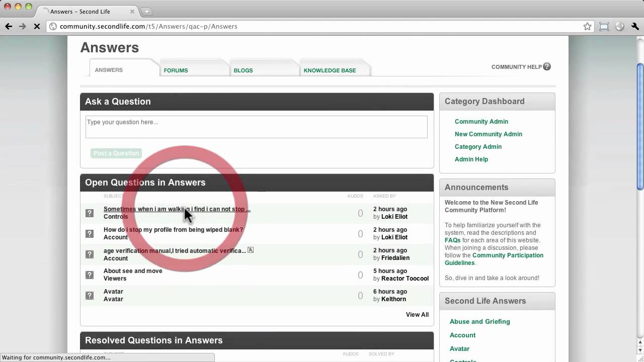This screenshot has height=362, width=644.
Task: Click View All under open questions
Action: pyautogui.click(x=417, y=315)
